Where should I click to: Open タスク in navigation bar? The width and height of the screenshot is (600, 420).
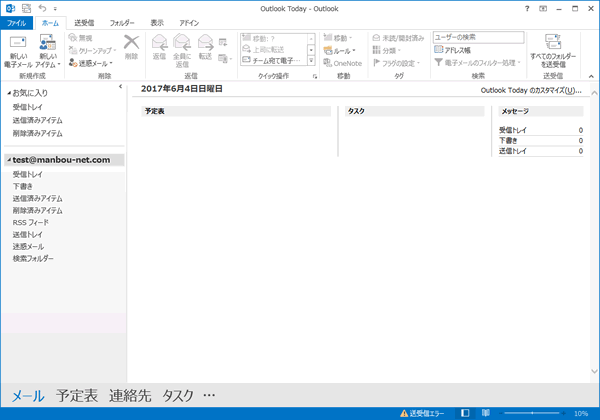pos(178,396)
